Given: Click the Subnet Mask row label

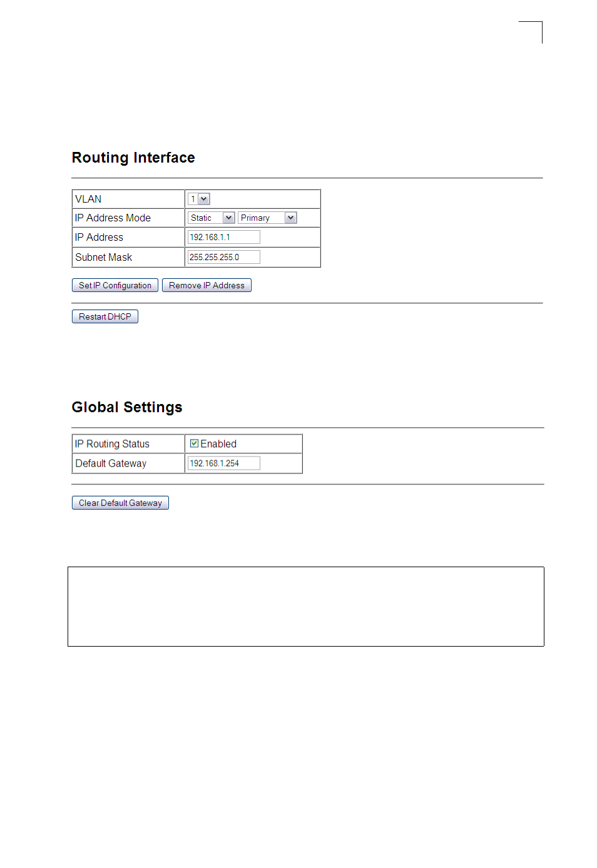Looking at the screenshot, I should [104, 257].
